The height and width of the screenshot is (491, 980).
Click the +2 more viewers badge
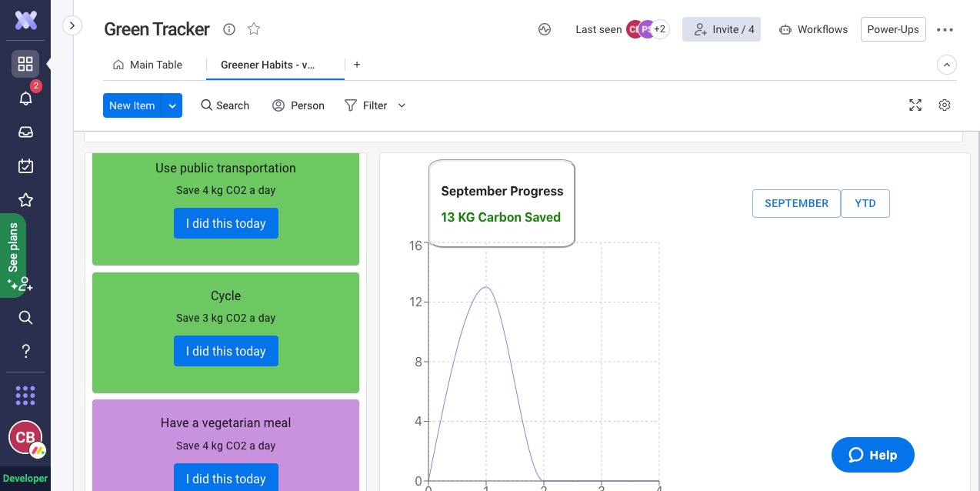pyautogui.click(x=659, y=29)
